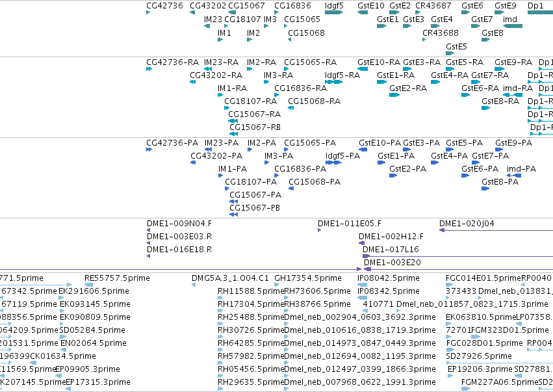Select the EP19206.3prime EST label
553x392 pixels.
480,369
